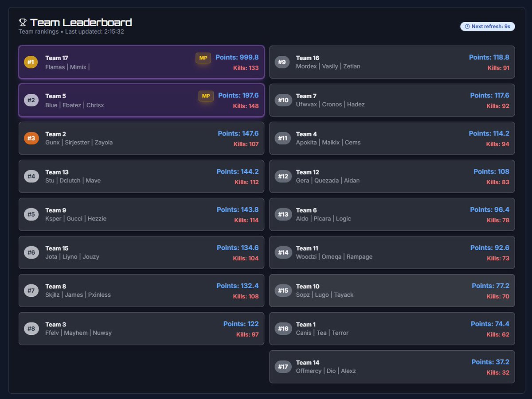Click the Kills: 148 value
This screenshot has width=532, height=399.
click(x=246, y=106)
